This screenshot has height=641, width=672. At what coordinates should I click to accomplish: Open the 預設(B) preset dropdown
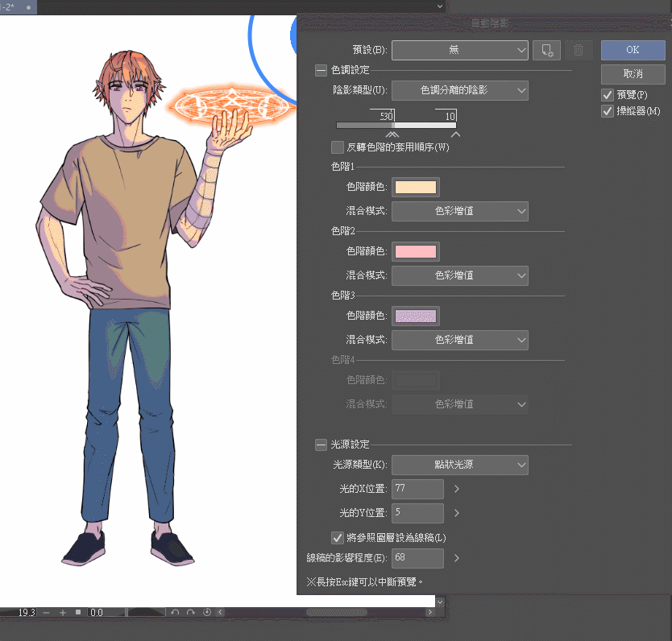click(x=460, y=51)
